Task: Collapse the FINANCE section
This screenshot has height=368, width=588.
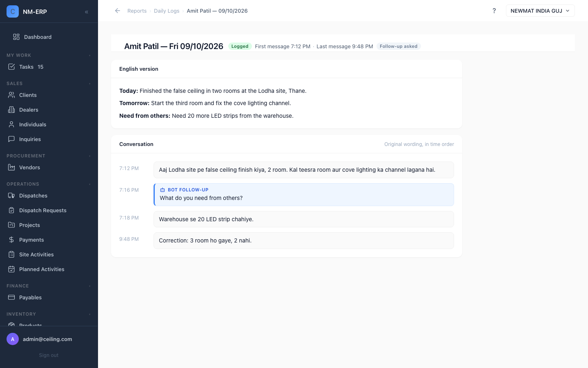Action: coord(89,286)
